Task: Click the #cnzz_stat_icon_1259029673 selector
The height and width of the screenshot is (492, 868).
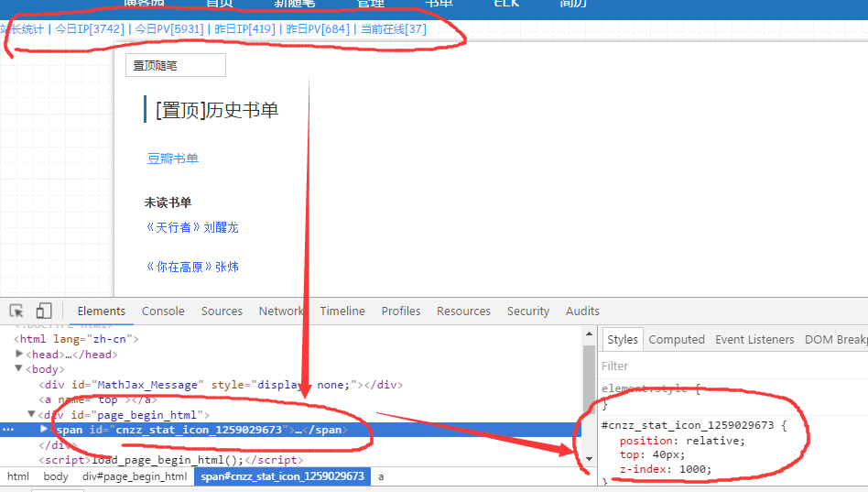Action: [688, 425]
